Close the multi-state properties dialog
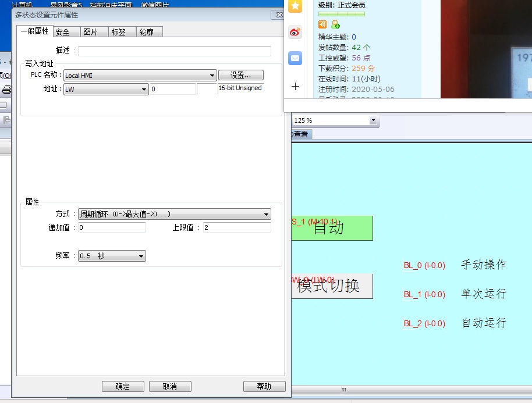Viewport: 532px width, 403px height. pyautogui.click(x=278, y=15)
